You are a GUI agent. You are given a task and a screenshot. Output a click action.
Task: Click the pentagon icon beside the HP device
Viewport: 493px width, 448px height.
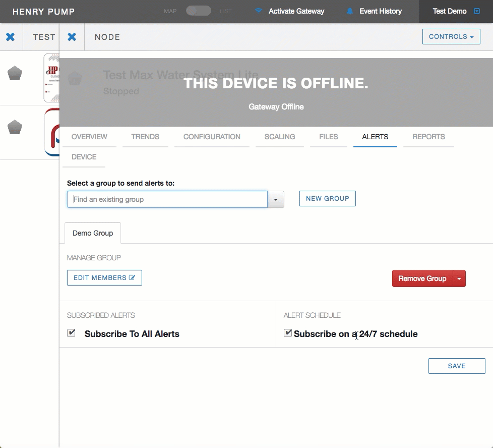pyautogui.click(x=15, y=73)
